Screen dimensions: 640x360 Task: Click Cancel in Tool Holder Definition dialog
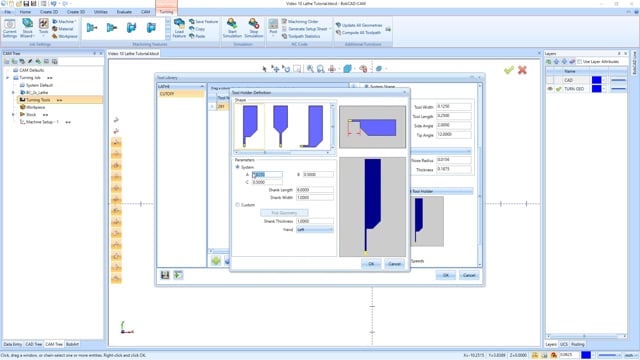(x=394, y=264)
